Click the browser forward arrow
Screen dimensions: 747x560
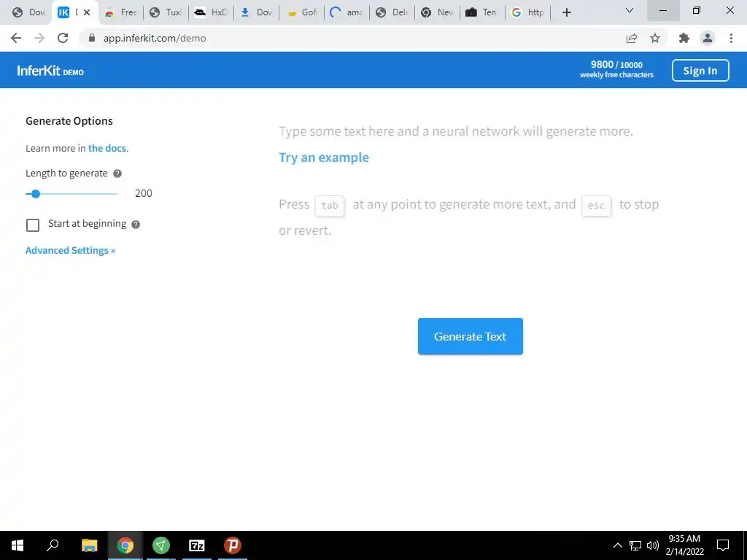[x=39, y=38]
